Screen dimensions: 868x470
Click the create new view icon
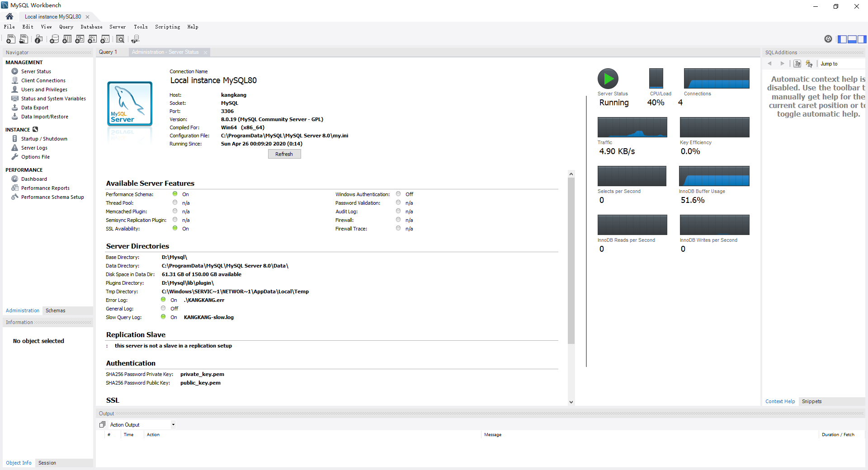(x=80, y=39)
